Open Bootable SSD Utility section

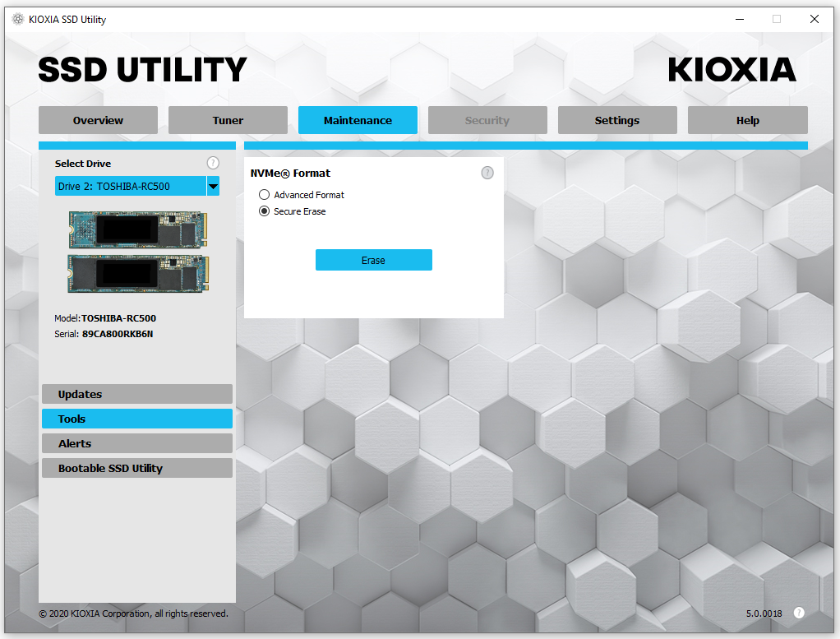click(137, 468)
